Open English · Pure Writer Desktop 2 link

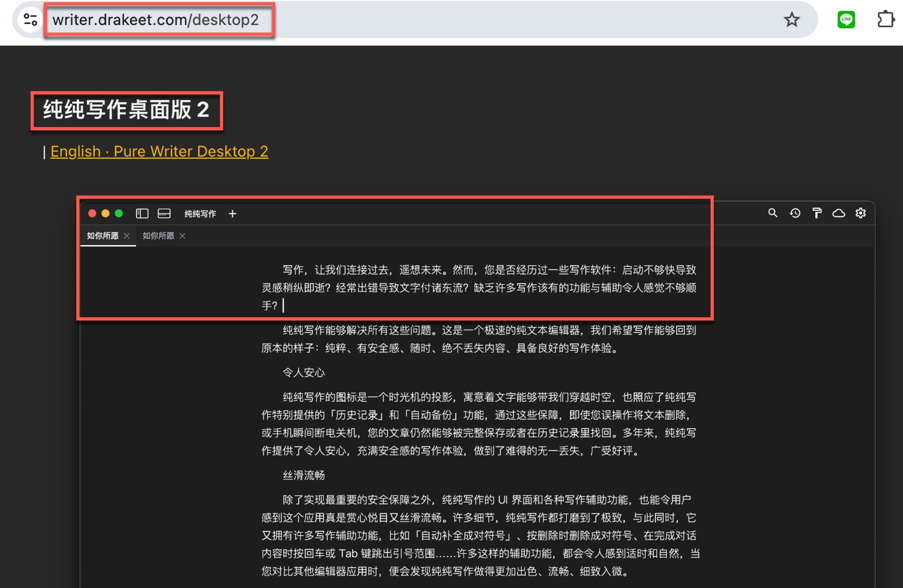[x=159, y=152]
